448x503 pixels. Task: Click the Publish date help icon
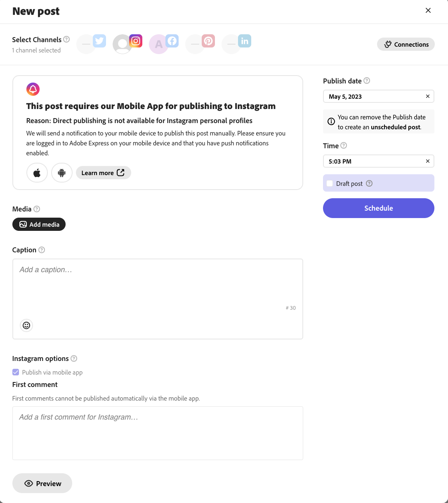click(367, 81)
